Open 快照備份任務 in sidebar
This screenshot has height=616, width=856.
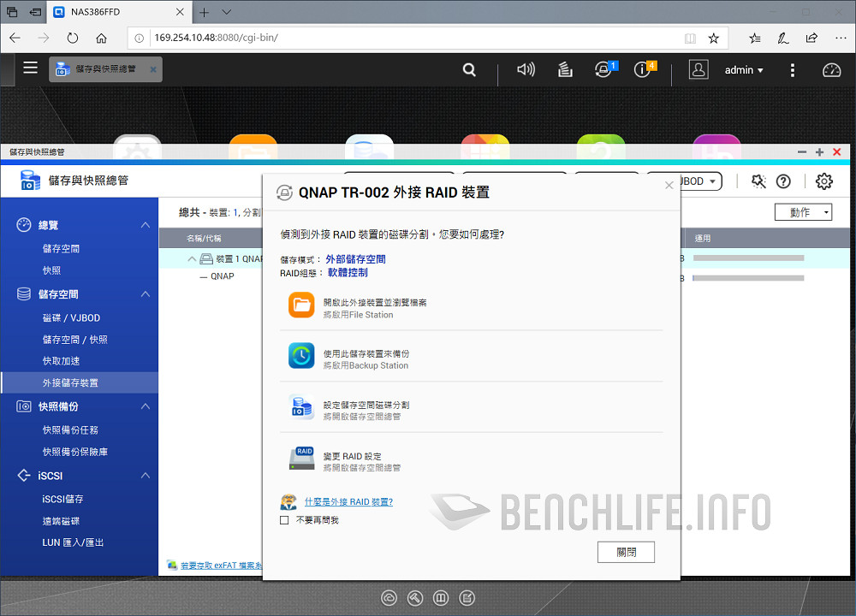(x=70, y=430)
